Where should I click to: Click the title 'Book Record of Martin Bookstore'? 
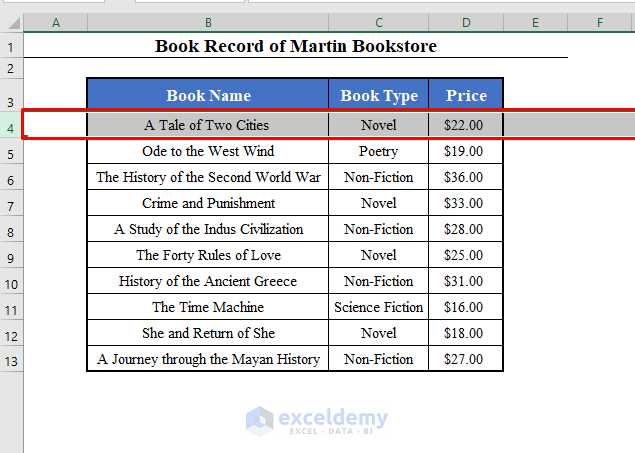(296, 46)
